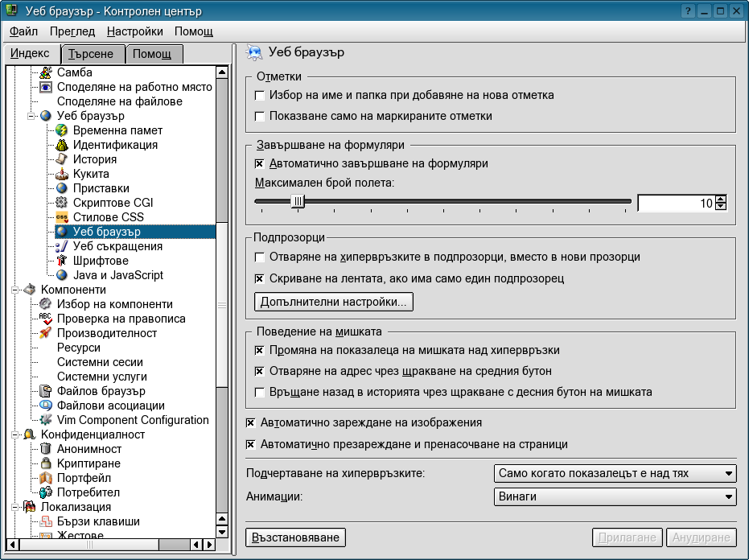Open the Анимации dropdown set to Винаги
This screenshot has height=560, width=749.
615,496
